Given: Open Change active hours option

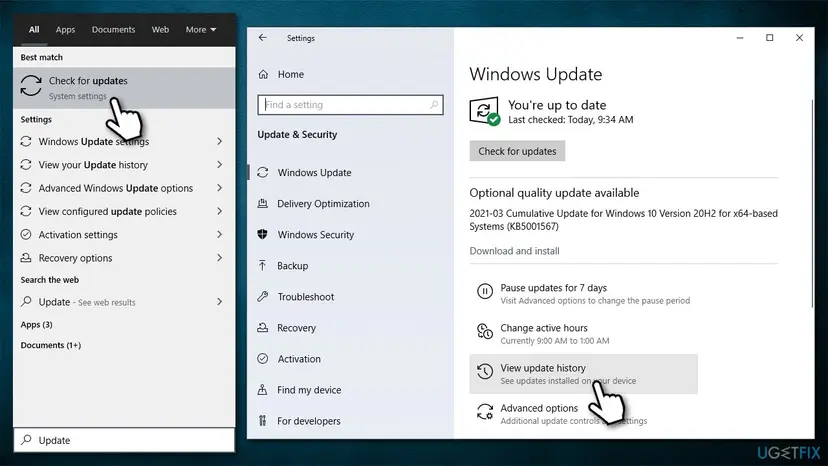Looking at the screenshot, I should click(584, 334).
